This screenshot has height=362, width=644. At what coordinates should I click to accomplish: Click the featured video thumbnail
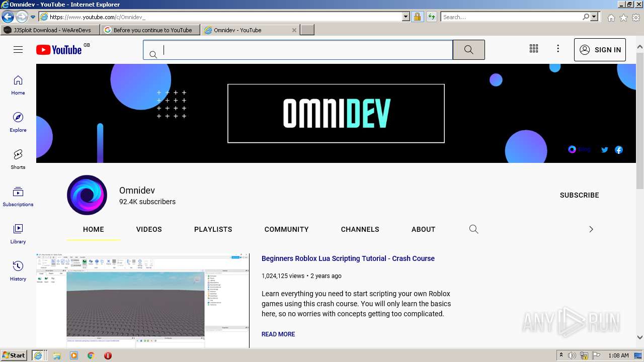click(143, 301)
